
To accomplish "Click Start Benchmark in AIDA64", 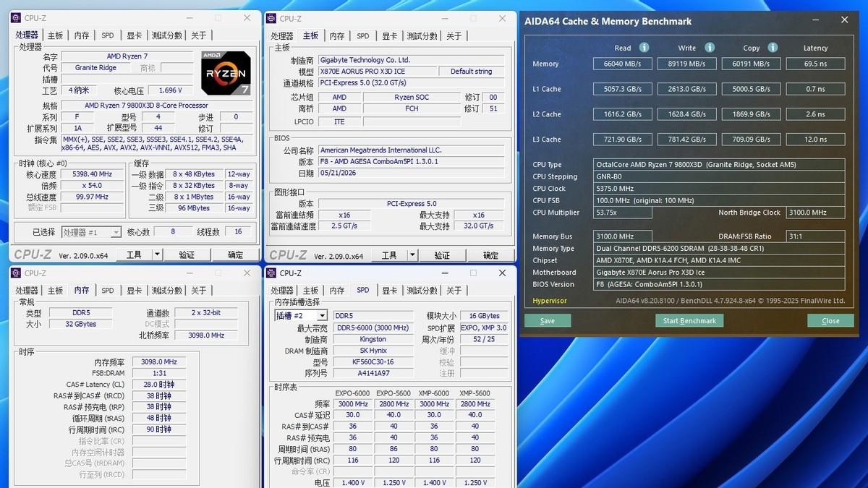I will click(x=689, y=320).
